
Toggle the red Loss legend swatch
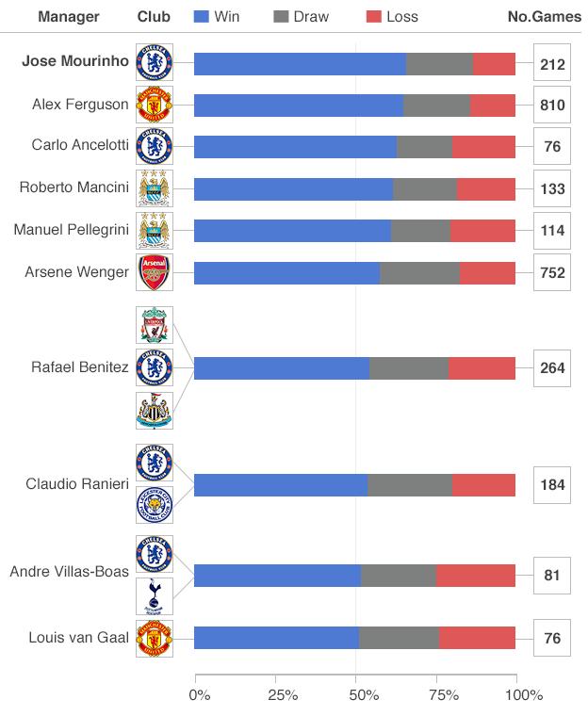(x=374, y=17)
